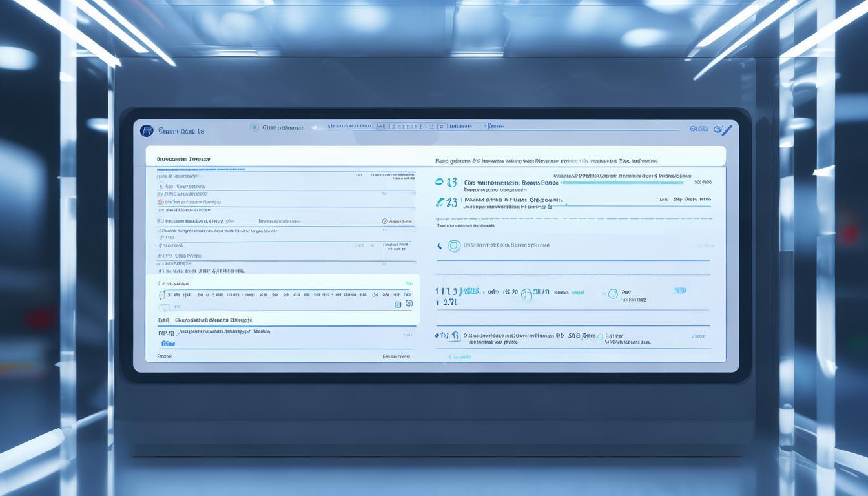Toggle the circle option beside the teal underlined link

pyautogui.click(x=612, y=294)
